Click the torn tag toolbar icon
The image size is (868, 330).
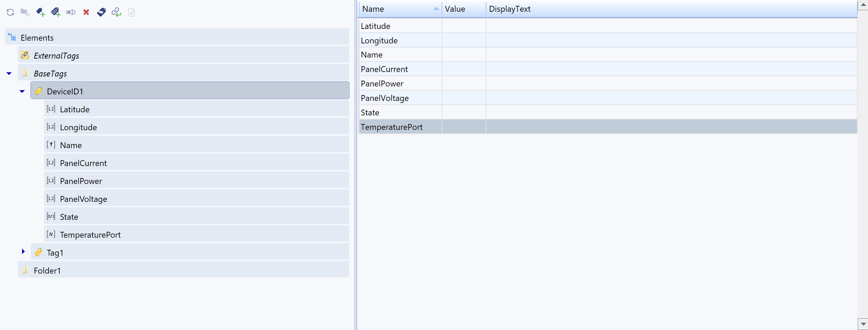tap(101, 12)
